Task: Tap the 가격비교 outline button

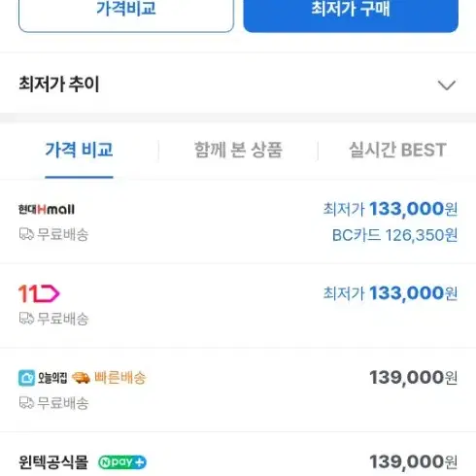Action: pos(126,13)
